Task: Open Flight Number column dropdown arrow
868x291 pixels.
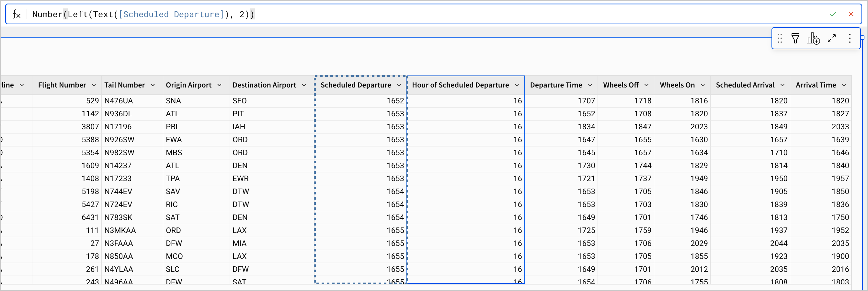Action: [94, 85]
